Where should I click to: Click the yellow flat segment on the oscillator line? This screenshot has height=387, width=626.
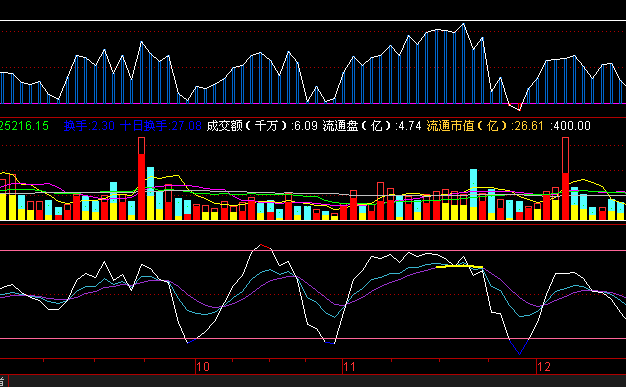459,266
